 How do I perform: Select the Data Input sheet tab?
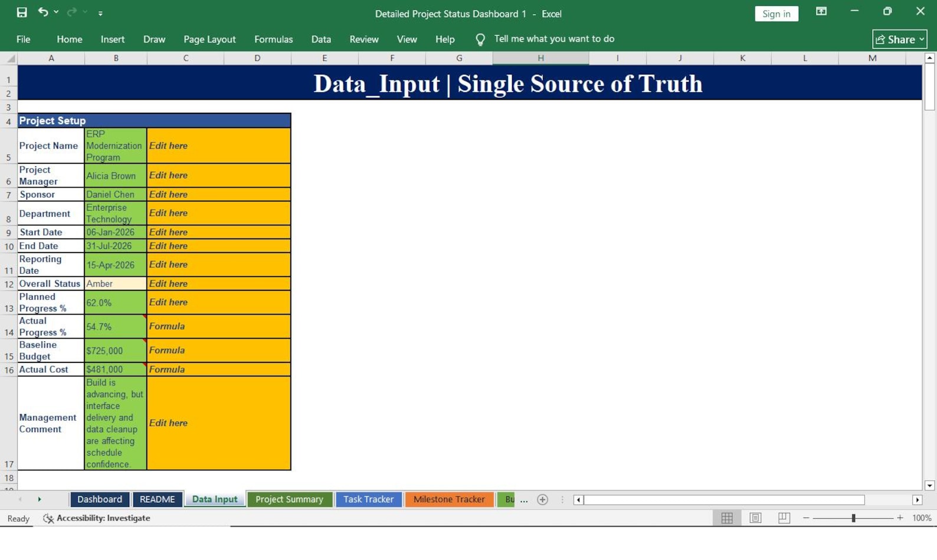pyautogui.click(x=215, y=499)
